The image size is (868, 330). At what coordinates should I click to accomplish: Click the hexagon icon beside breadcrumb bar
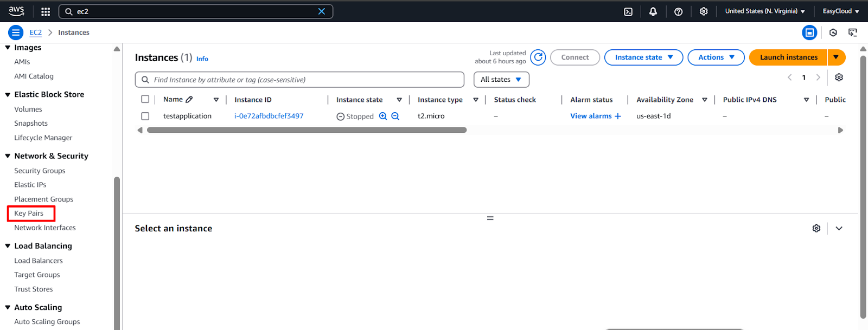tap(833, 33)
